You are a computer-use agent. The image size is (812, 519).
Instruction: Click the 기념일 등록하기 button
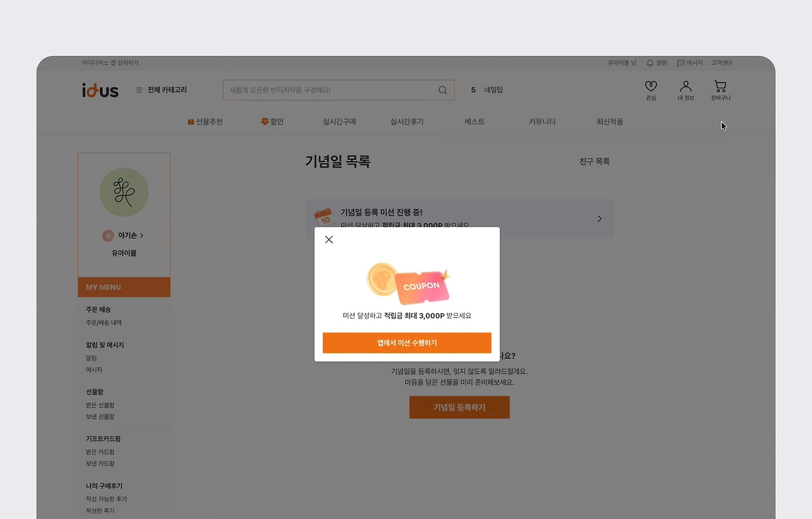tap(459, 407)
